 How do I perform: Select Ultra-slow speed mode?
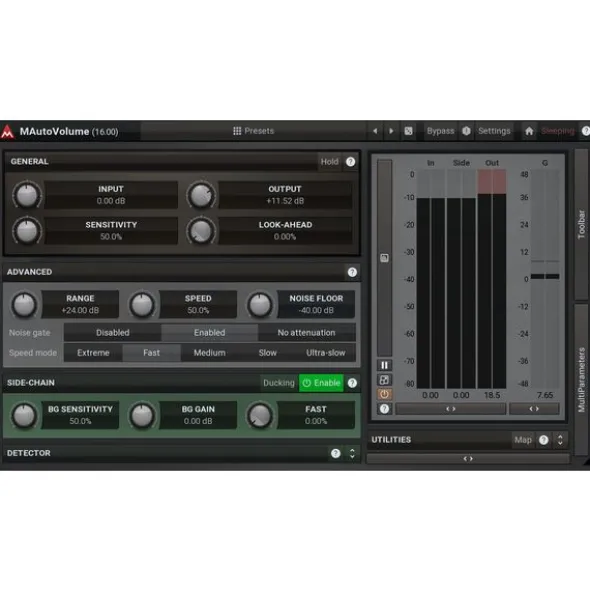coord(325,353)
